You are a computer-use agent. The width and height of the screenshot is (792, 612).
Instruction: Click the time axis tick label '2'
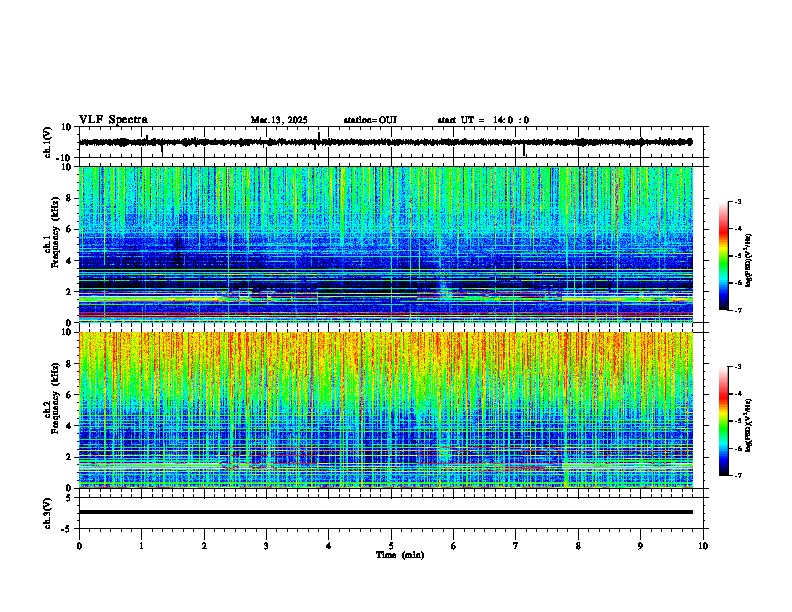click(204, 546)
